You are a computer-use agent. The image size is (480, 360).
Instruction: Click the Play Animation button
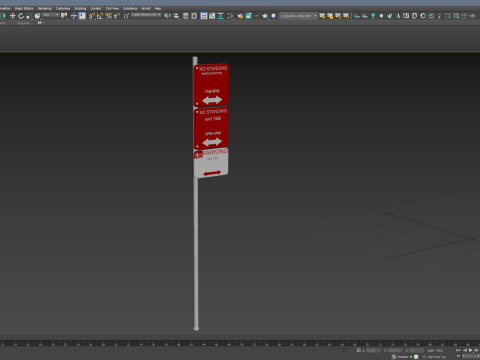tap(471, 350)
